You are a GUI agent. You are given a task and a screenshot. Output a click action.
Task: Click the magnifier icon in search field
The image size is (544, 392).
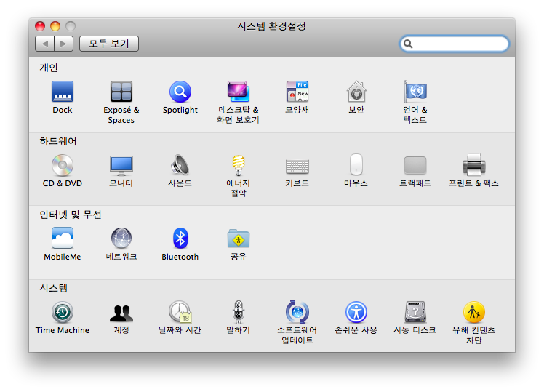[408, 44]
